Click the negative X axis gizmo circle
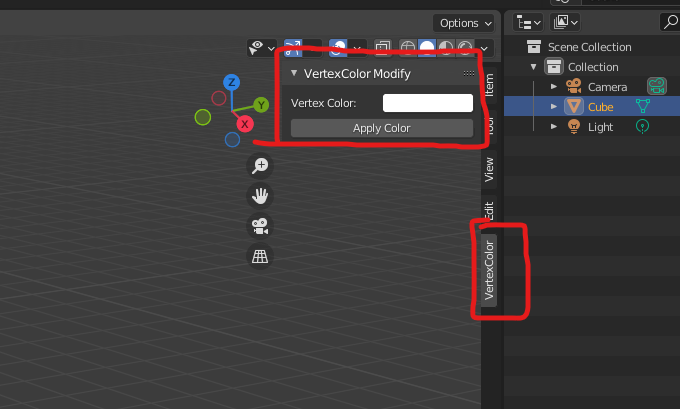 (219, 98)
